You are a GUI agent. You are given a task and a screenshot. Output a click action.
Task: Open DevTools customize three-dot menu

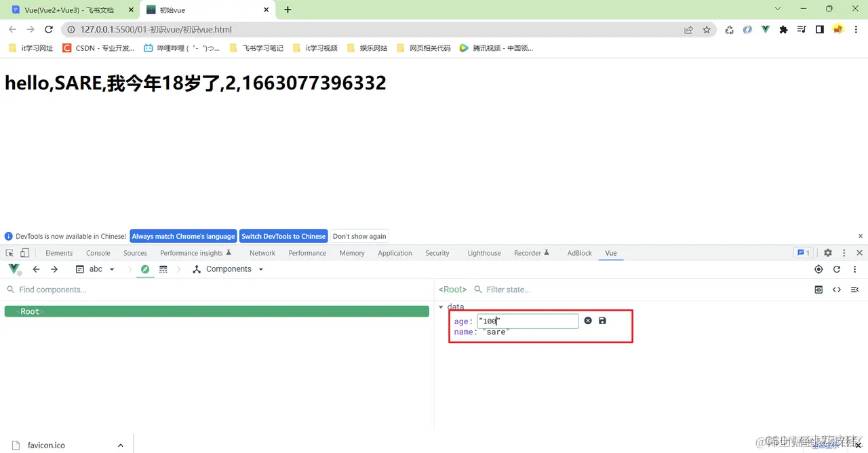(x=844, y=253)
